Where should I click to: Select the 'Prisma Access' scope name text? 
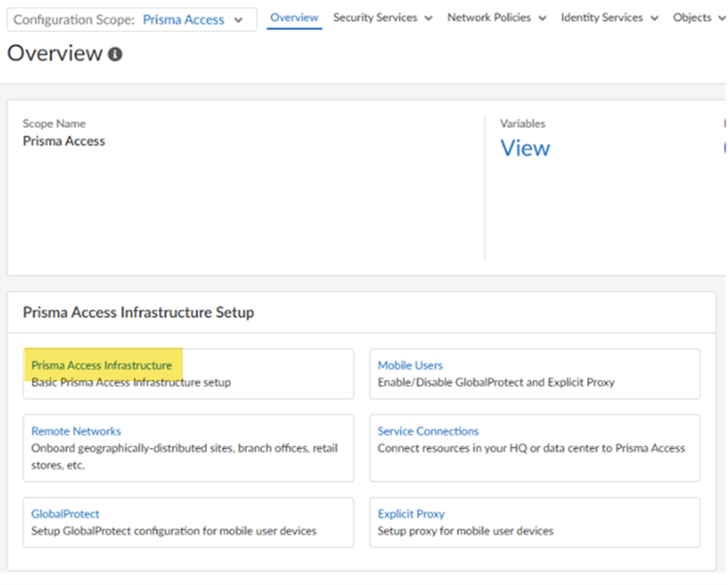(x=64, y=141)
